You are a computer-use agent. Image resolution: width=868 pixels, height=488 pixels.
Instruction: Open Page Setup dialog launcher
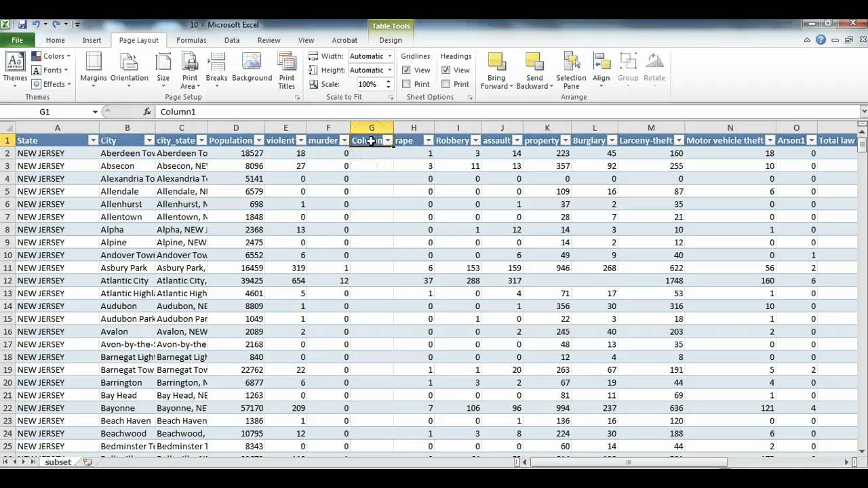coord(297,98)
